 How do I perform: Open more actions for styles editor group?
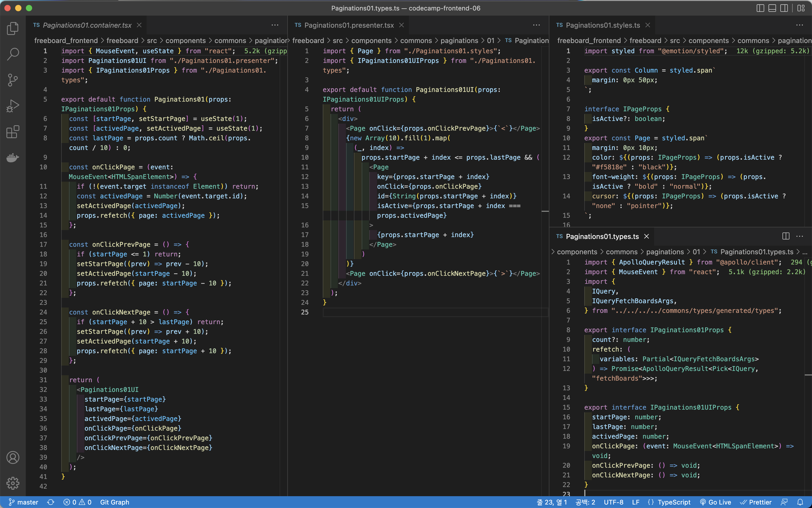point(800,25)
